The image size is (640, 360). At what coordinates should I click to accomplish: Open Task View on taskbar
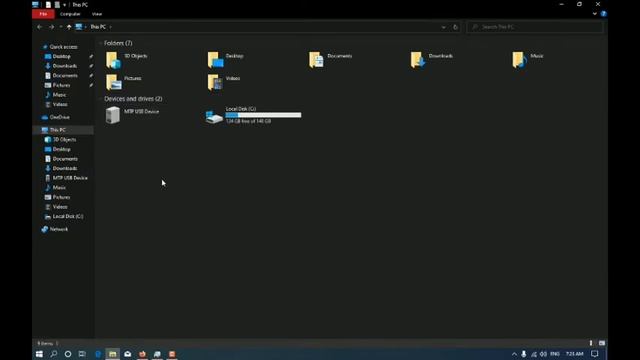82,354
